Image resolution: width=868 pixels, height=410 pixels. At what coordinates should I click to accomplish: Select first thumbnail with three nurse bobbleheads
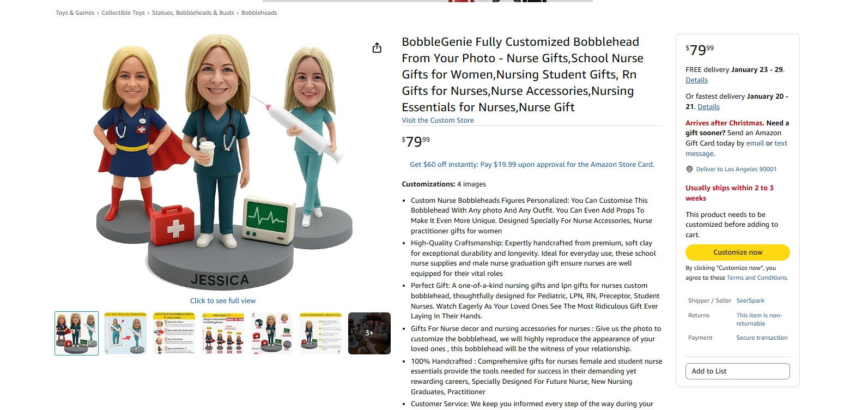coord(77,333)
